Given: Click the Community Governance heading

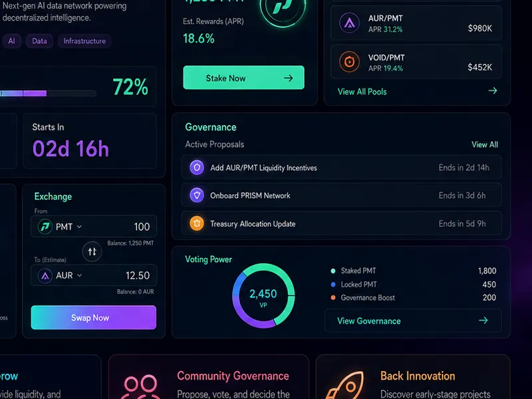Looking at the screenshot, I should (233, 376).
